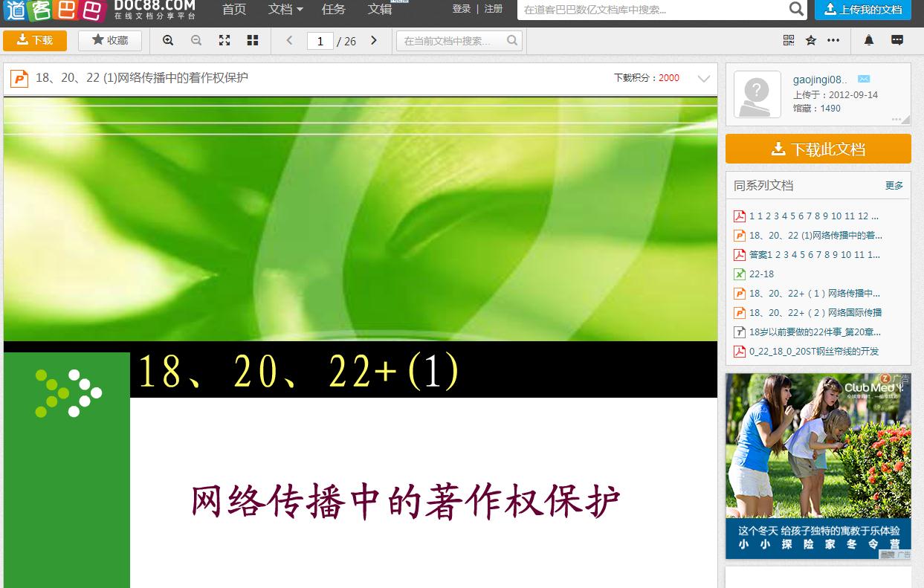Open document '1 1 2 3 4 5 6 7 8 9 10 11 12 ...'
This screenshot has width=924, height=588.
[x=814, y=216]
